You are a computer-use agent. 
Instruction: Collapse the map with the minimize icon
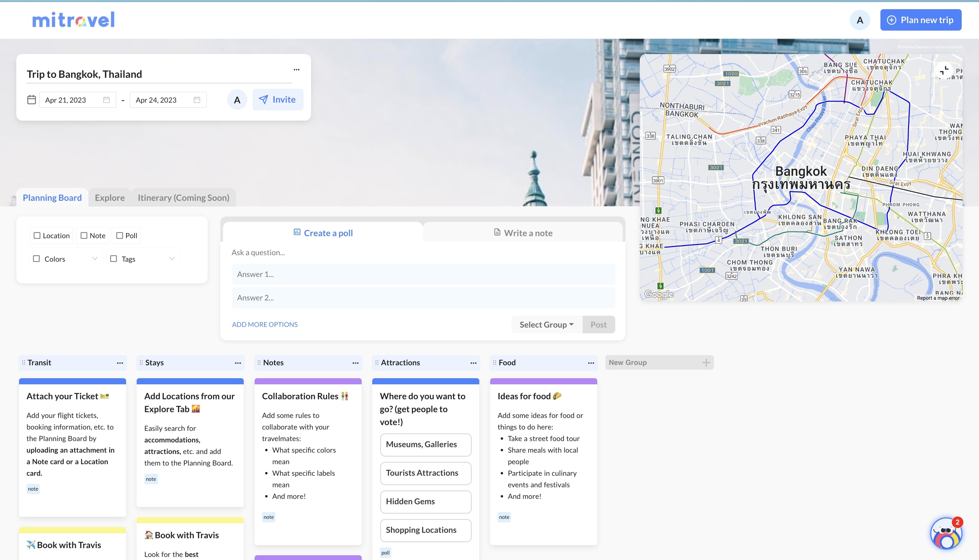pos(944,71)
